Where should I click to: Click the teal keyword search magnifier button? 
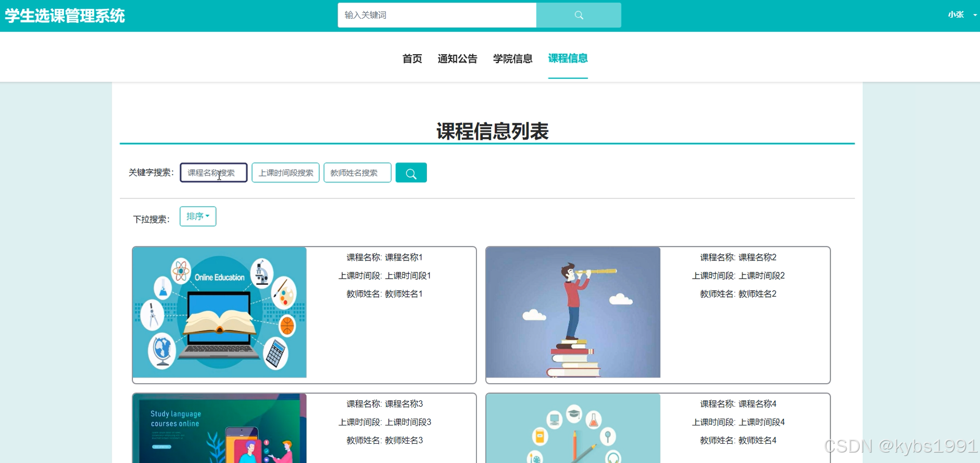[x=411, y=173]
